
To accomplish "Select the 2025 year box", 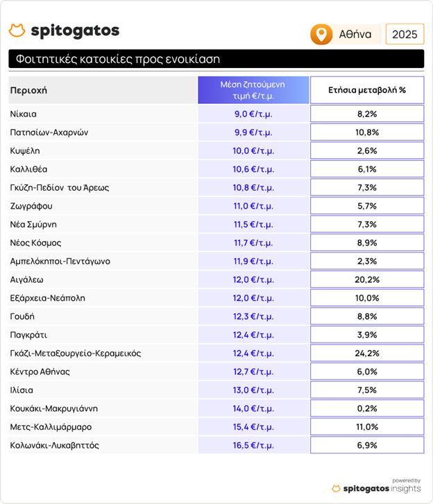I will [403, 34].
